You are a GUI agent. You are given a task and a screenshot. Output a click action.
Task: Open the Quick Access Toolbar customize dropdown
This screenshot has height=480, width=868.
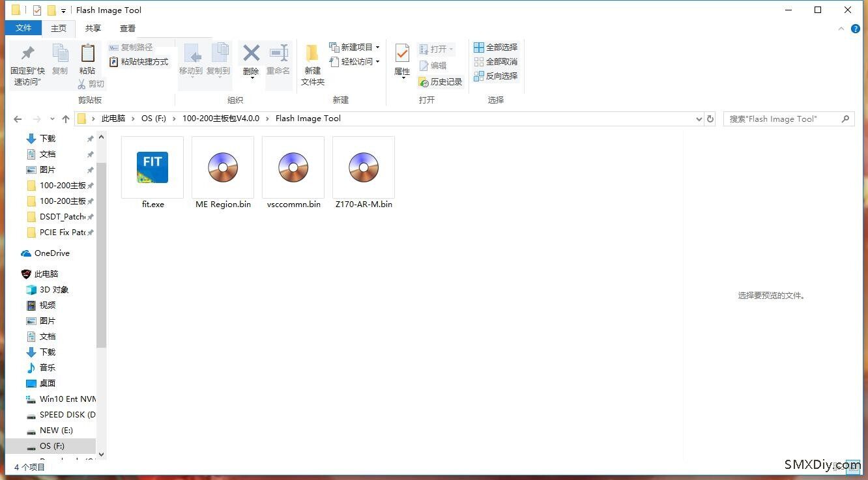point(63,10)
